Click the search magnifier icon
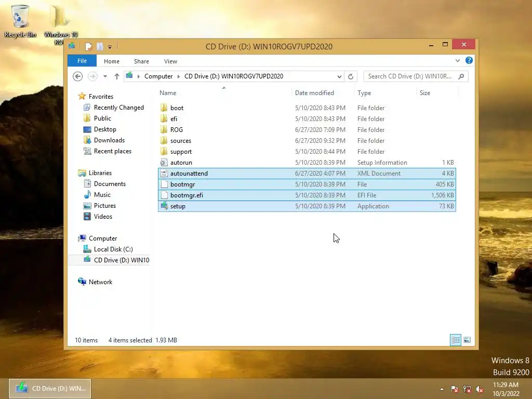Image resolution: width=532 pixels, height=399 pixels. point(461,76)
